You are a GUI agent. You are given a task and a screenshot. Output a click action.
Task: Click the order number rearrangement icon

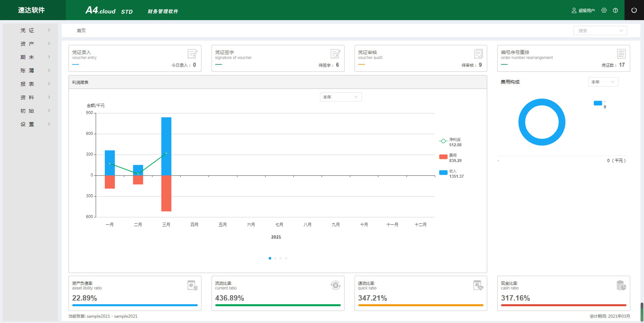621,54
